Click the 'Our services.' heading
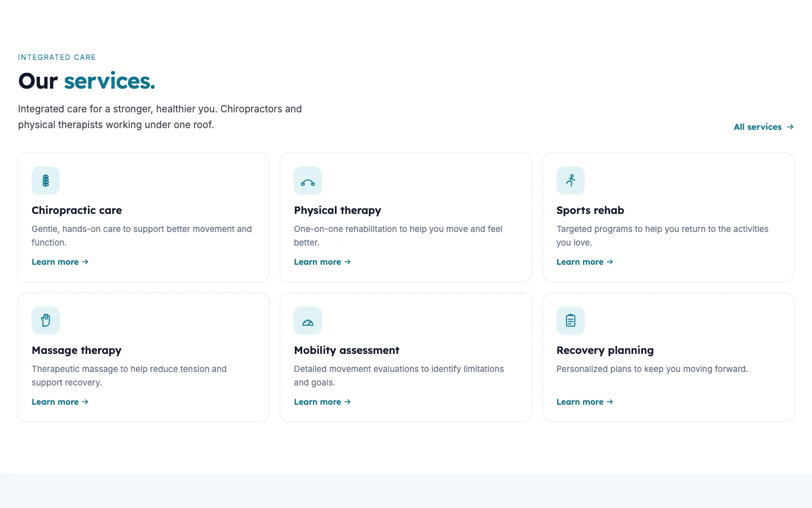This screenshot has width=812, height=508. [87, 81]
